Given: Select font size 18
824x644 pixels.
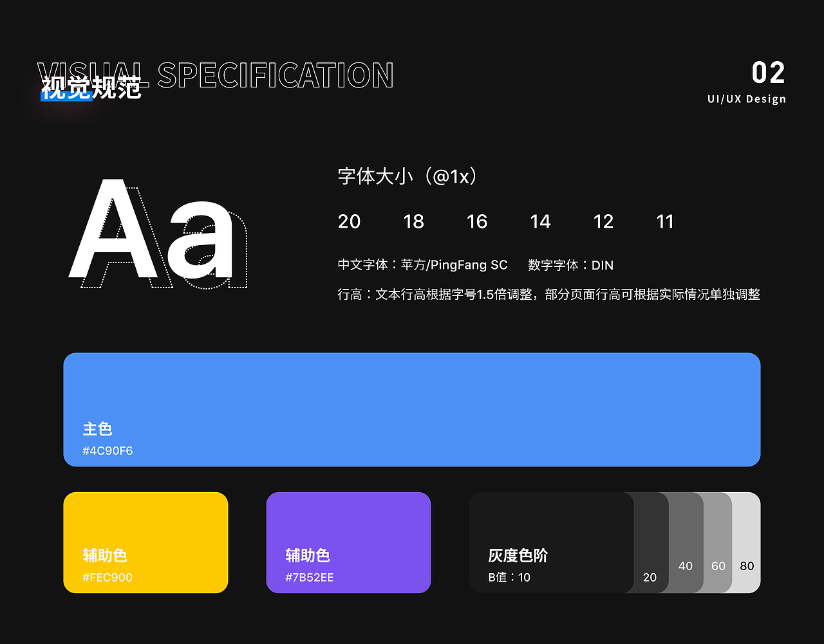Looking at the screenshot, I should click(x=413, y=221).
